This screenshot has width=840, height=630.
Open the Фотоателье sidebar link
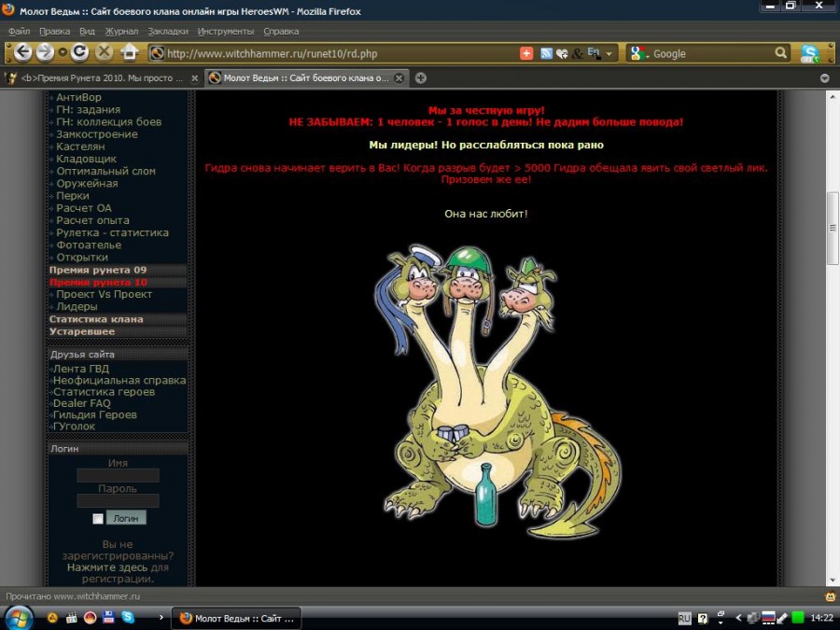click(89, 245)
